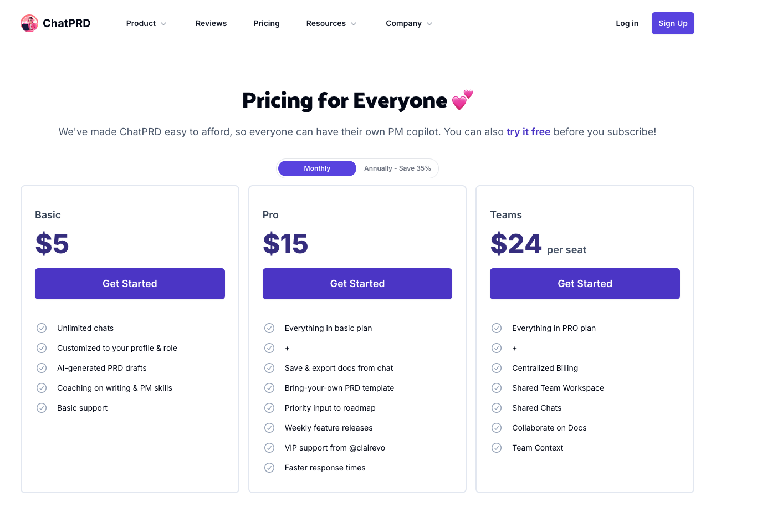This screenshot has width=762, height=532.
Task: Click check icon next to Basic support
Action: tap(42, 408)
